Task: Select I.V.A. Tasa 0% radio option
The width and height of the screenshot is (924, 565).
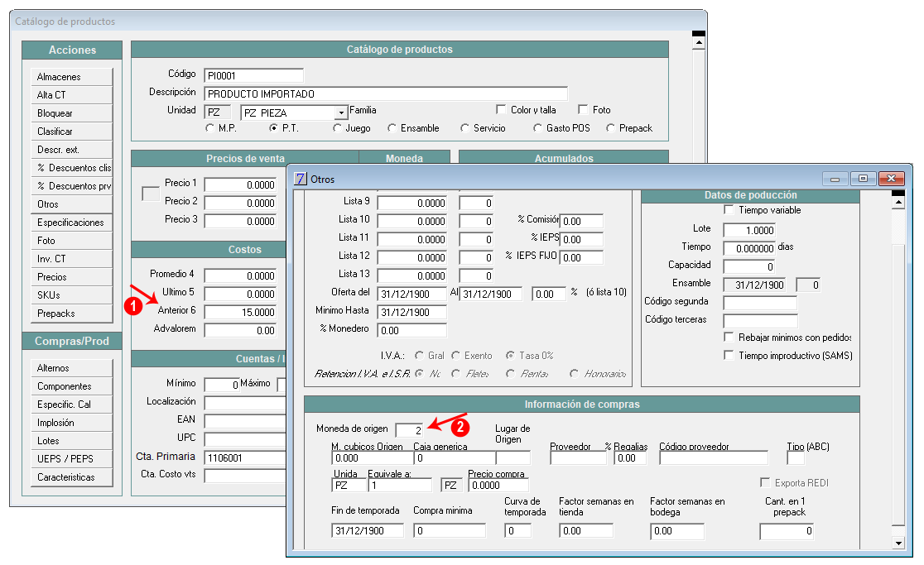Action: (510, 356)
